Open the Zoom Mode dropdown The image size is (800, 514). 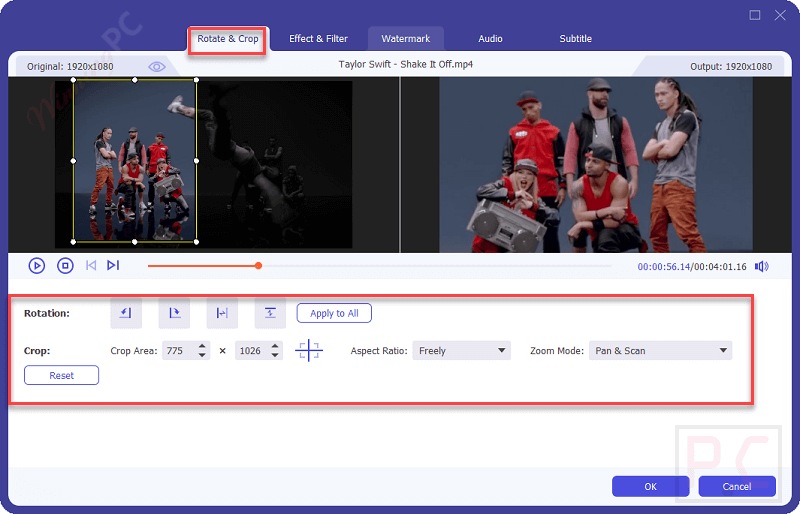pyautogui.click(x=660, y=351)
